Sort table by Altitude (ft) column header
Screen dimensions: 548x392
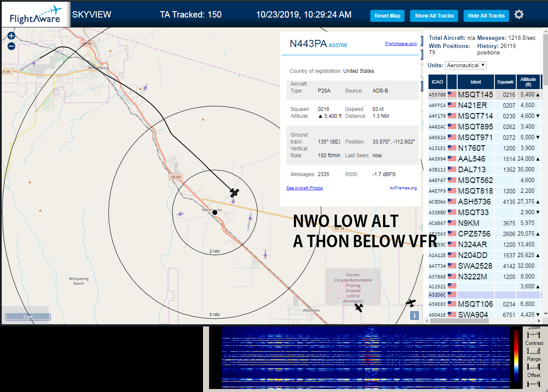[528, 81]
